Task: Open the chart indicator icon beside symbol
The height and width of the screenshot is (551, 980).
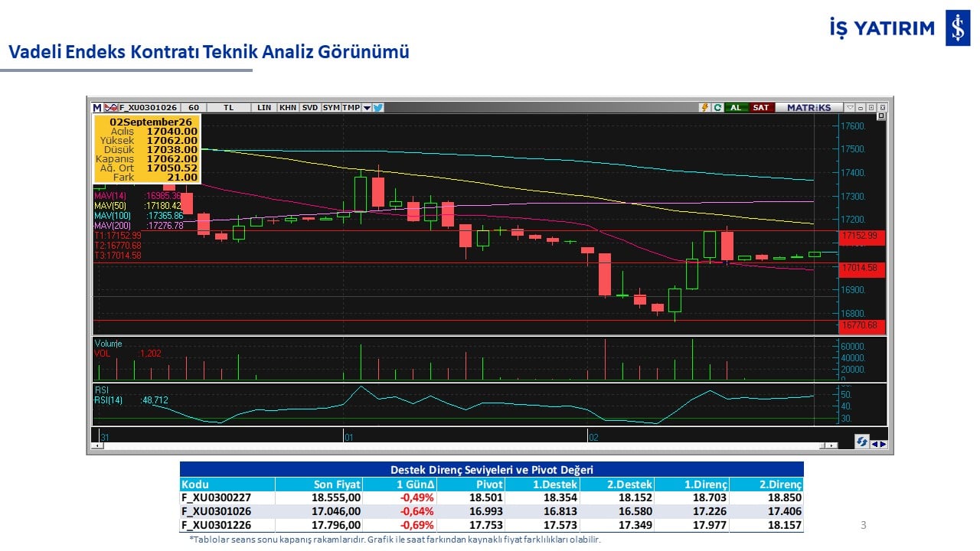Action: pyautogui.click(x=110, y=108)
